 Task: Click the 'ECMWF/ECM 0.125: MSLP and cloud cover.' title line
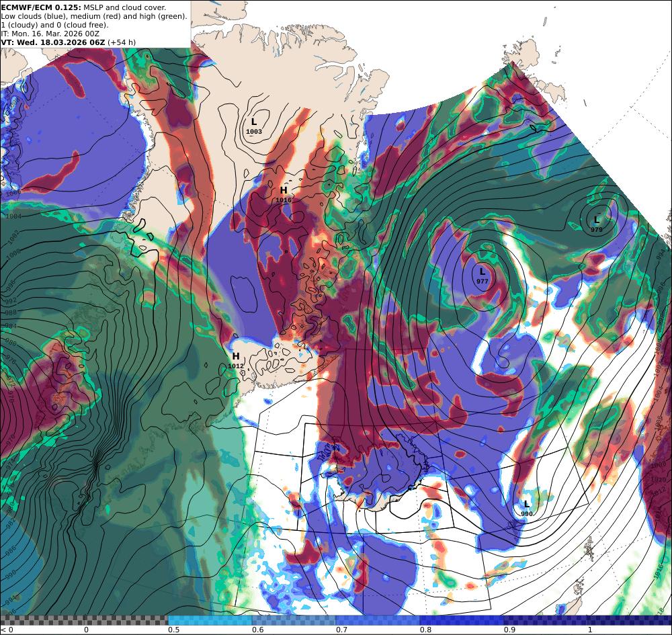click(x=83, y=7)
